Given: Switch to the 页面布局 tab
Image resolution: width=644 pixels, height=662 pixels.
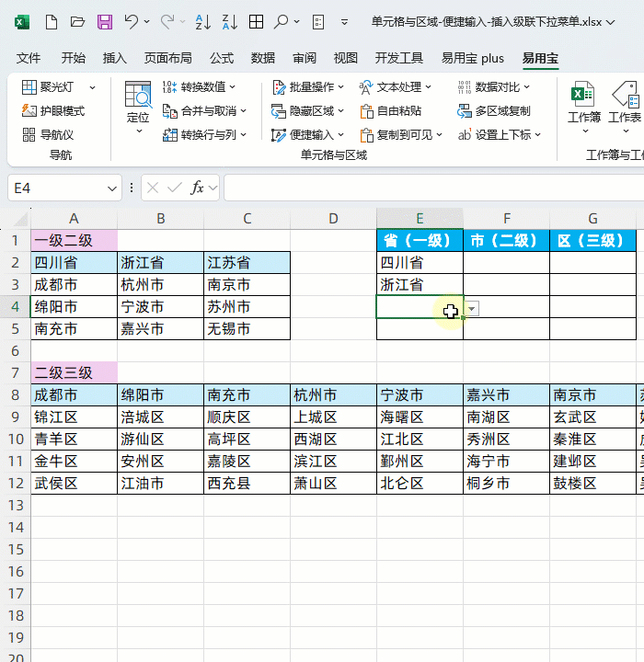Looking at the screenshot, I should click(167, 58).
